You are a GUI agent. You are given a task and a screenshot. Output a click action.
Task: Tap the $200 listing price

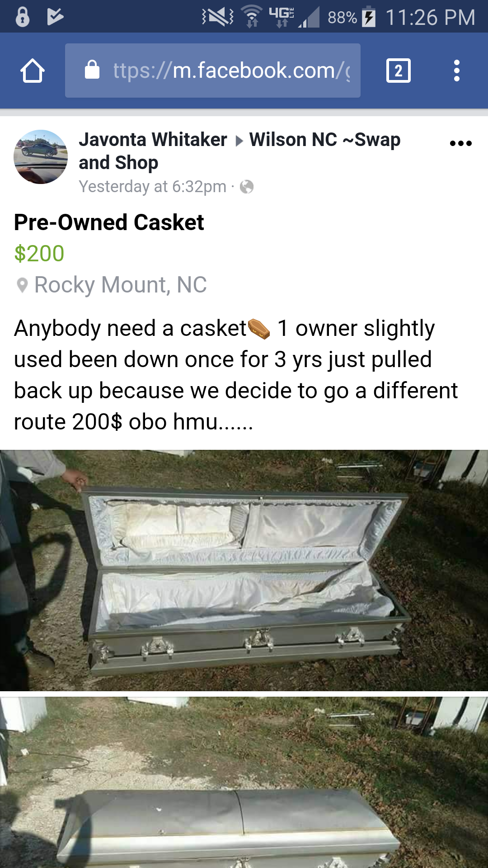pyautogui.click(x=39, y=253)
